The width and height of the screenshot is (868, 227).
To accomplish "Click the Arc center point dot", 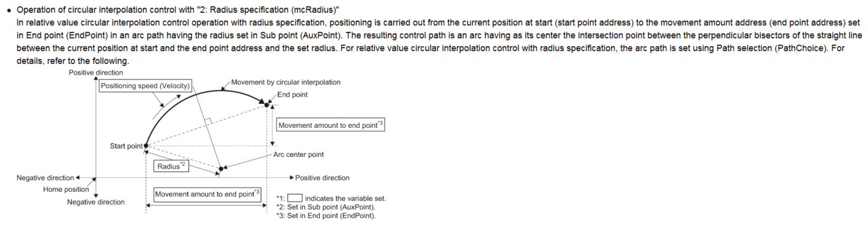I will pyautogui.click(x=221, y=167).
